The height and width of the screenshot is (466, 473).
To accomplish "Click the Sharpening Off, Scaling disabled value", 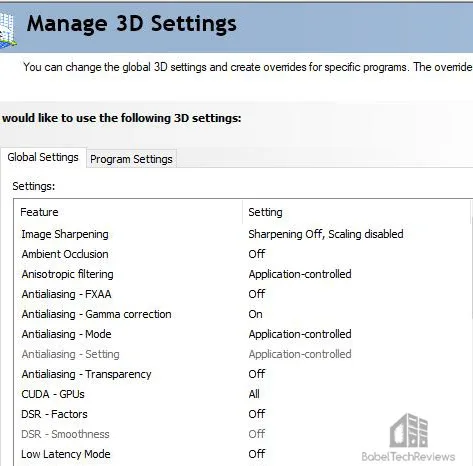I will (326, 234).
